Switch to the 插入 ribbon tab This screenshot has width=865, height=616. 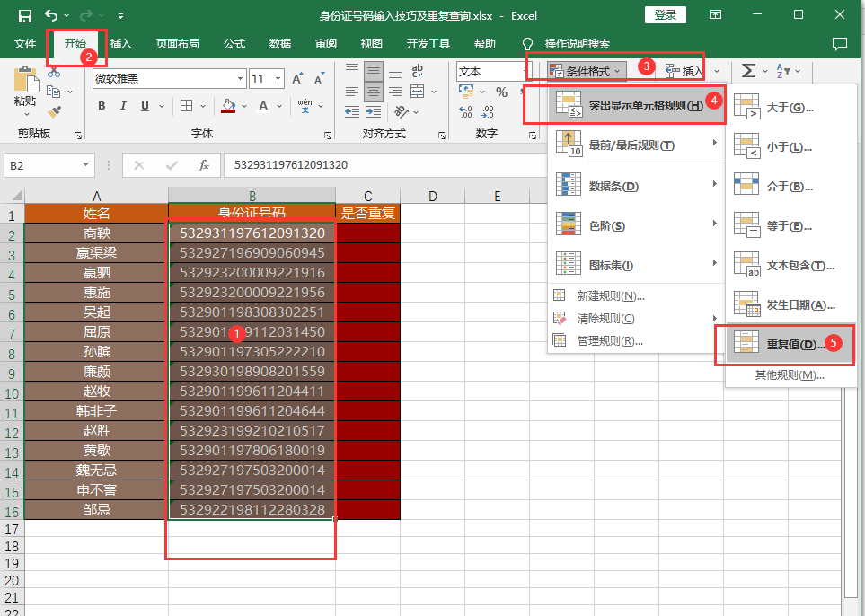[x=121, y=44]
